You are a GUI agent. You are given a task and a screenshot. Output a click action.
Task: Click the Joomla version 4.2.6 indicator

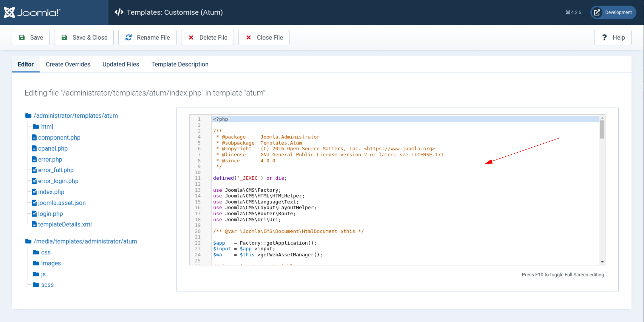[x=574, y=12]
